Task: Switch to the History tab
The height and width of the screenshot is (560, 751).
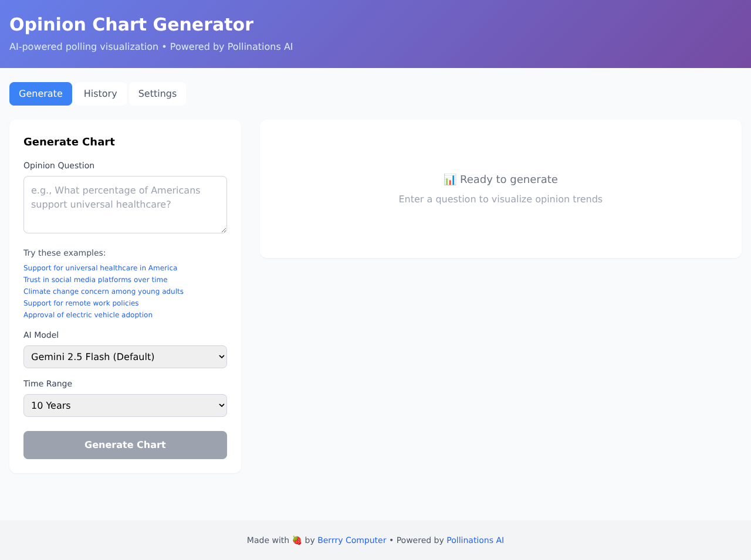Action: point(100,94)
